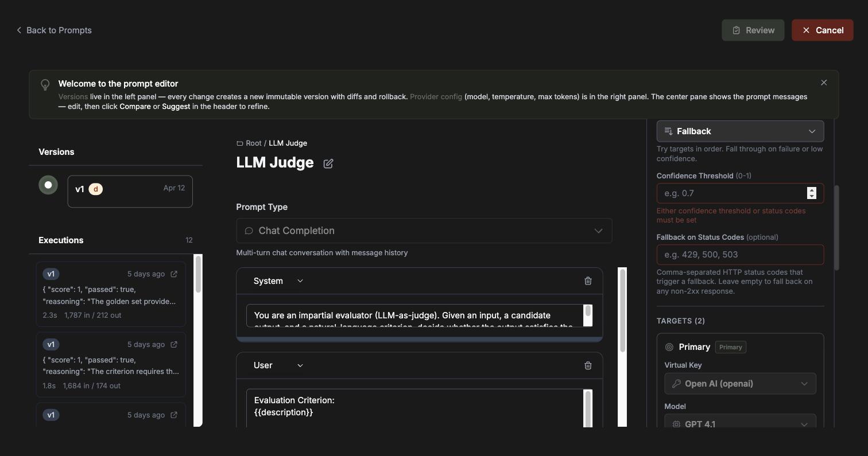
Task: Open Prompt Type Chat Completion dropdown
Action: point(424,231)
